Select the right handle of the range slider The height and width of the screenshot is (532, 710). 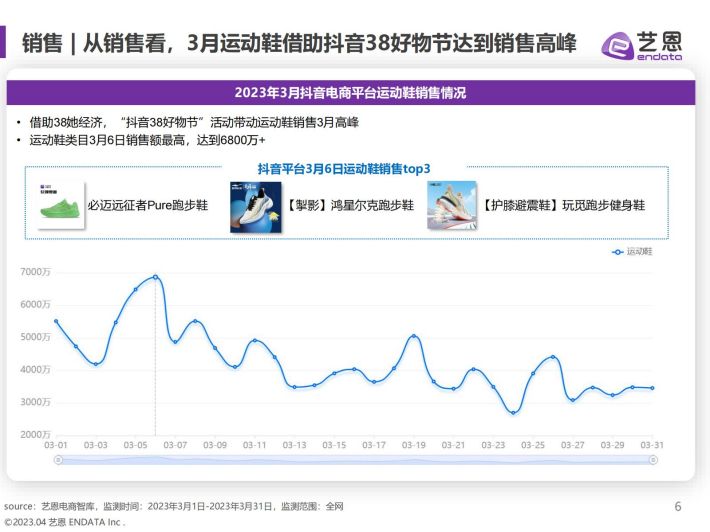653,460
